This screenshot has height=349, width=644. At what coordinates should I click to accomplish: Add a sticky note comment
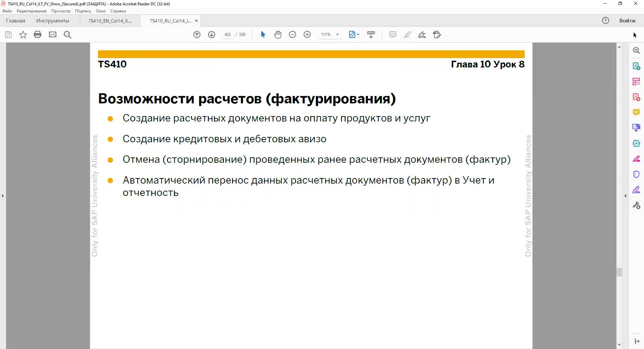(x=393, y=35)
